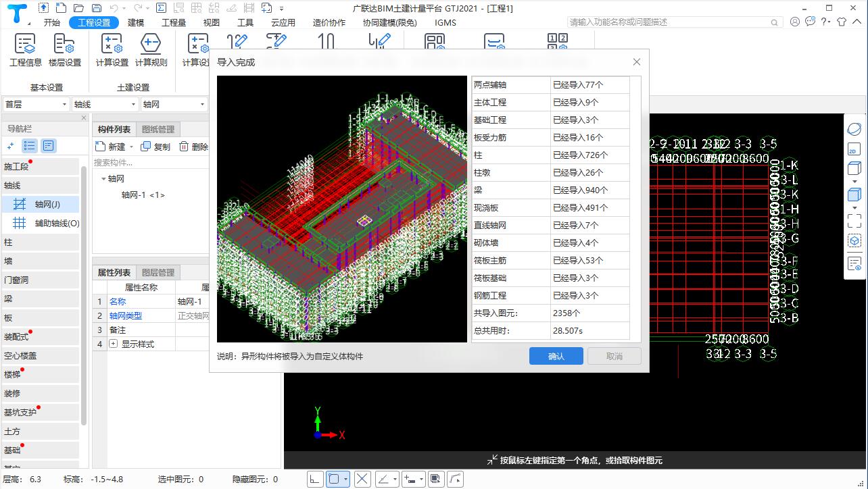Select 辅助轴线(O) auxiliary axis item
Image resolution: width=868 pixels, height=489 pixels.
47,223
